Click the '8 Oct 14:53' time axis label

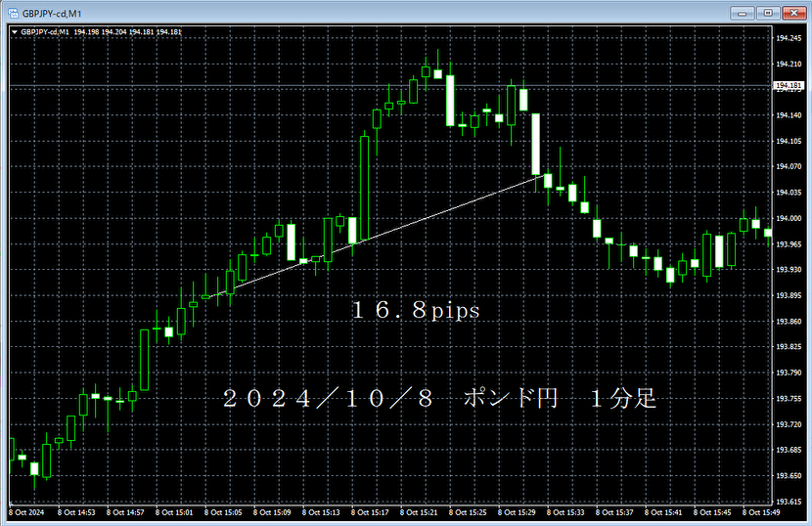click(x=76, y=512)
